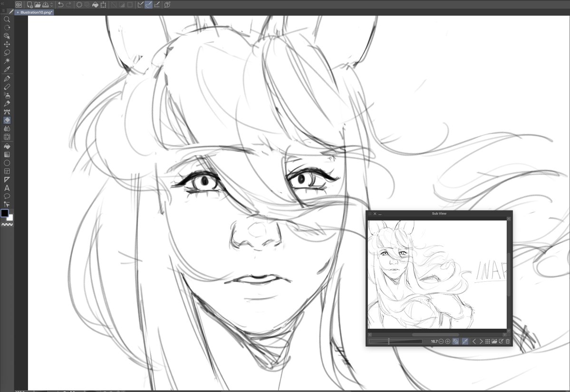Viewport: 570px width, 392px height.
Task: Import an image into Sub View
Action: coord(494,342)
